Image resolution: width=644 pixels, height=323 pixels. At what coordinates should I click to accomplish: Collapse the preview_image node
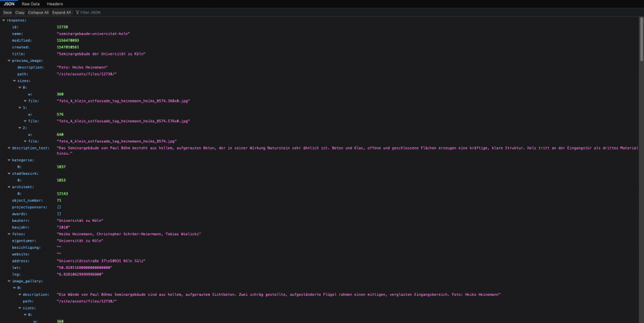pos(9,61)
